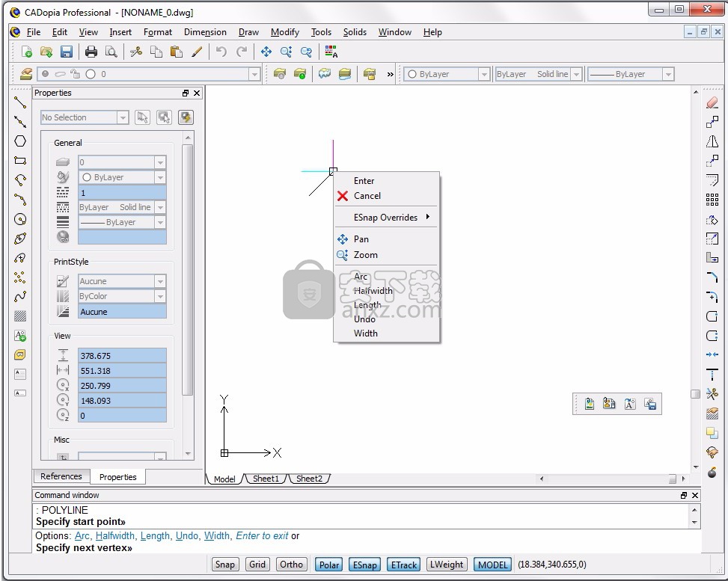Open the Modify menu
The height and width of the screenshot is (581, 728).
tap(285, 32)
